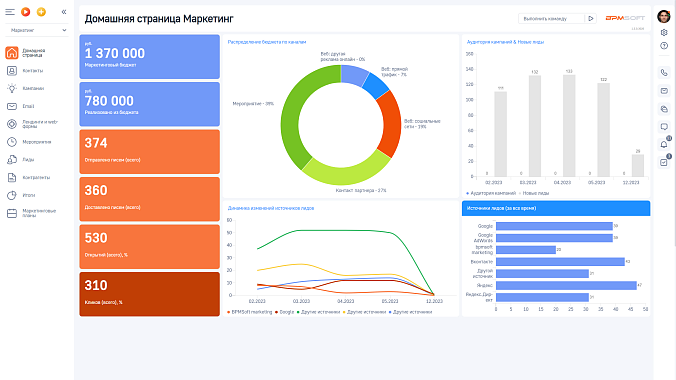Open the Мероприятия clock icon
The height and width of the screenshot is (380, 676).
(12, 141)
